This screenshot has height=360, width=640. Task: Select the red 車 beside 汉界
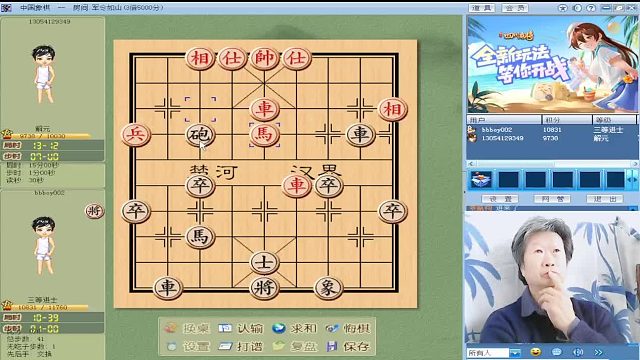click(296, 185)
